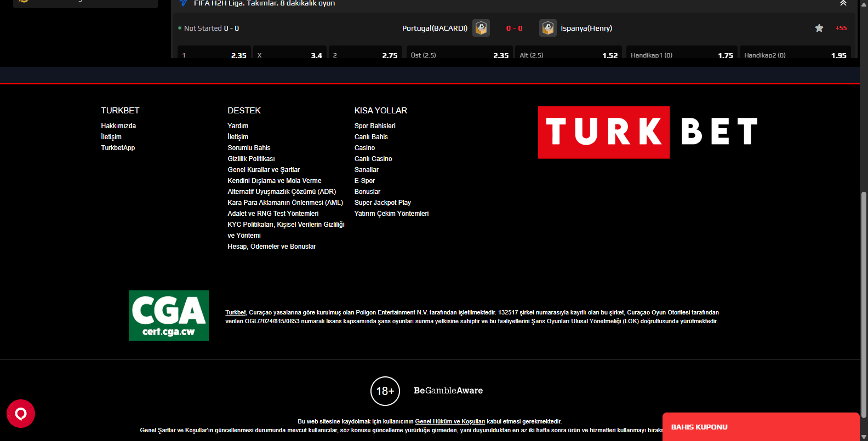
Task: Open the +55 more markets link
Action: point(841,28)
